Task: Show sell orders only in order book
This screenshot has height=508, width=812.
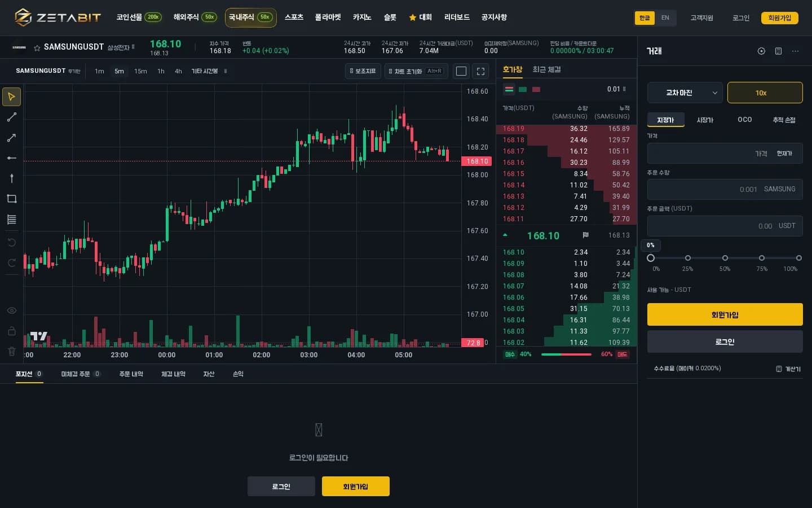Action: pyautogui.click(x=536, y=89)
